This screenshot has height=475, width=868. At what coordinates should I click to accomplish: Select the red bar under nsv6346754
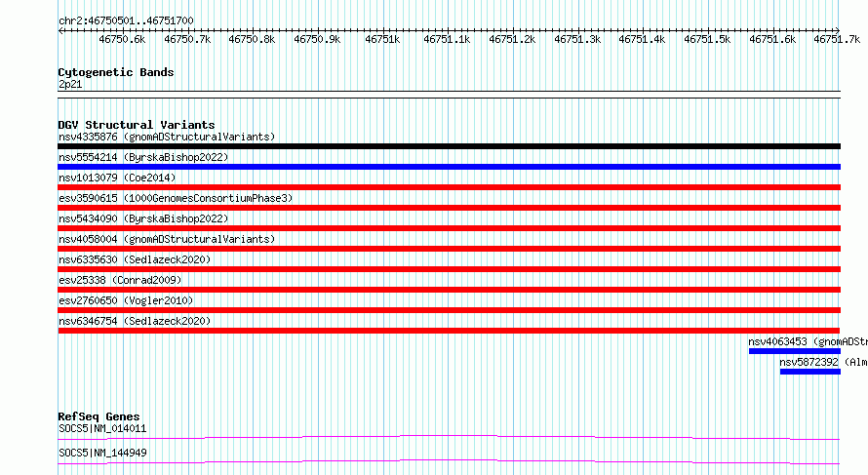(x=449, y=331)
